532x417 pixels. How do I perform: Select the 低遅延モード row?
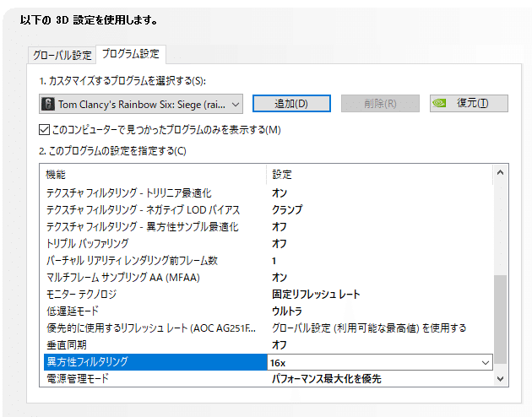268,311
